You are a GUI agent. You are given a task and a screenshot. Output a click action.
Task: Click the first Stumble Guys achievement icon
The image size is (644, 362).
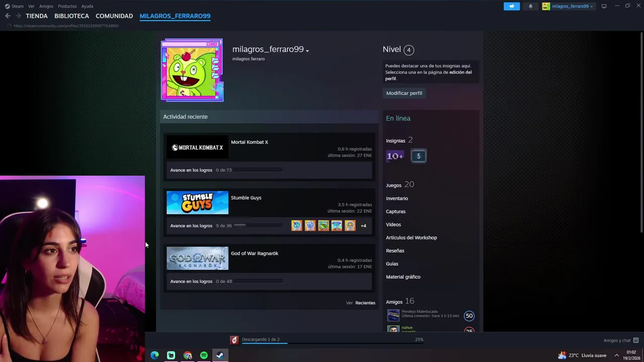point(297,226)
